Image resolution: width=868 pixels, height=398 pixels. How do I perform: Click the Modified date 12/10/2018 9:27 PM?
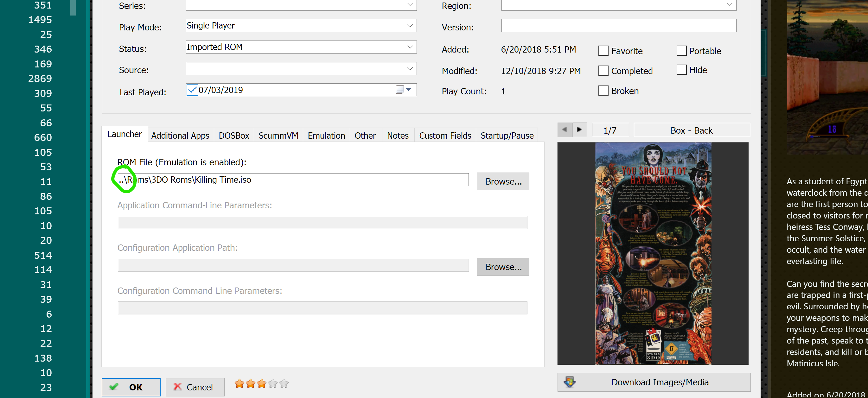(x=541, y=71)
